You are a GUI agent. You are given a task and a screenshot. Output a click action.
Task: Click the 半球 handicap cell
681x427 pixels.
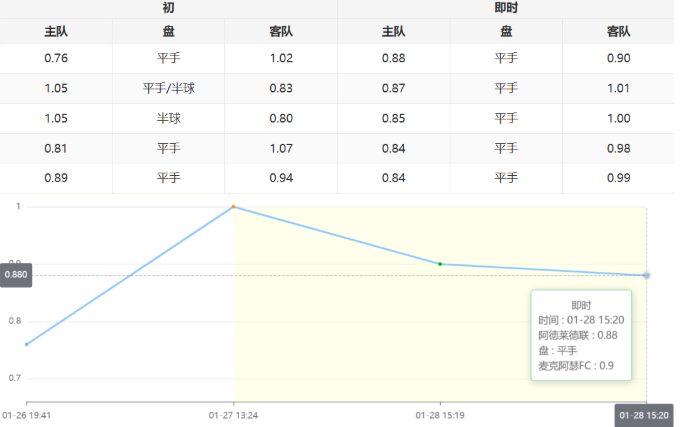click(x=168, y=118)
